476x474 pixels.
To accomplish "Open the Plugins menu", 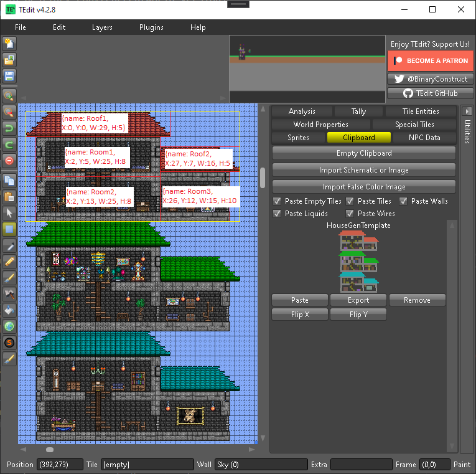I will 151,27.
